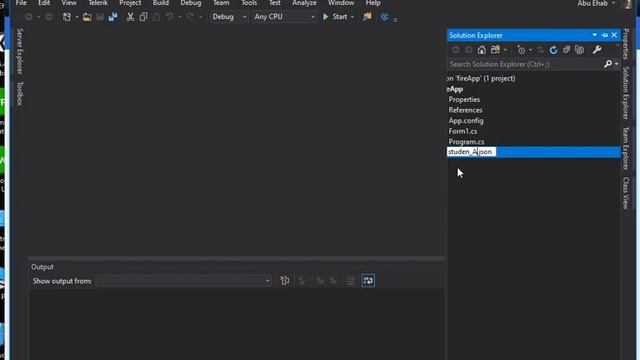Open the Show output from dropdown
Image resolution: width=640 pixels, height=360 pixels.
183,281
